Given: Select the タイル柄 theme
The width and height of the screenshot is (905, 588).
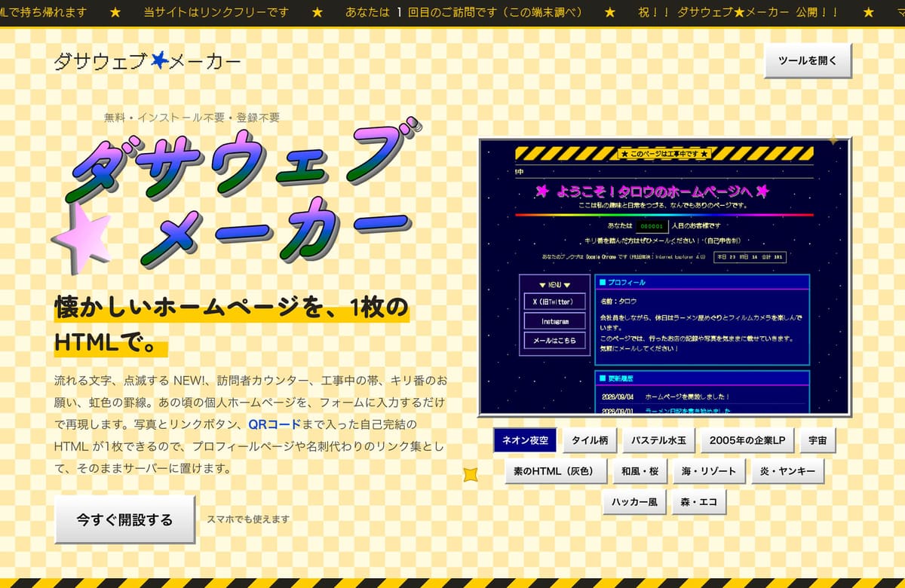Looking at the screenshot, I should pyautogui.click(x=590, y=440).
